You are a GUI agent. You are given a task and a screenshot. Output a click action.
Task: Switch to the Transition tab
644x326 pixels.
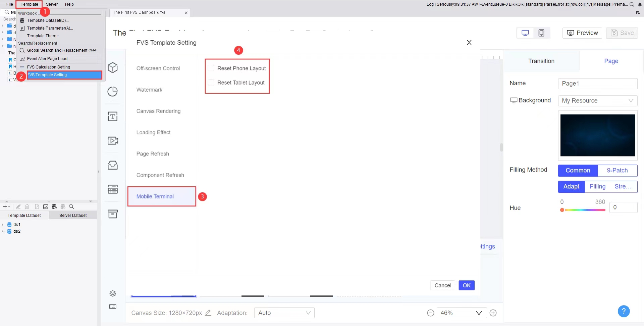541,61
